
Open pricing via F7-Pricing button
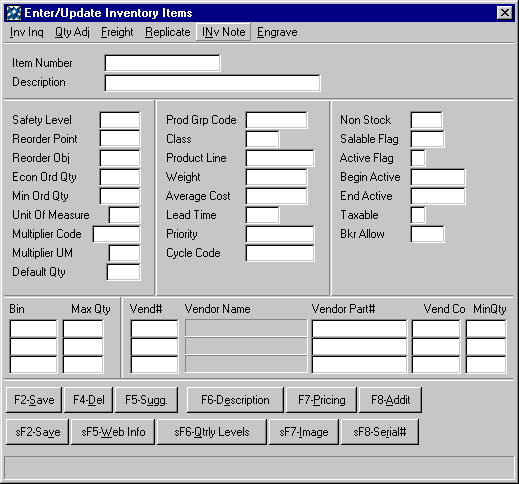click(x=321, y=400)
